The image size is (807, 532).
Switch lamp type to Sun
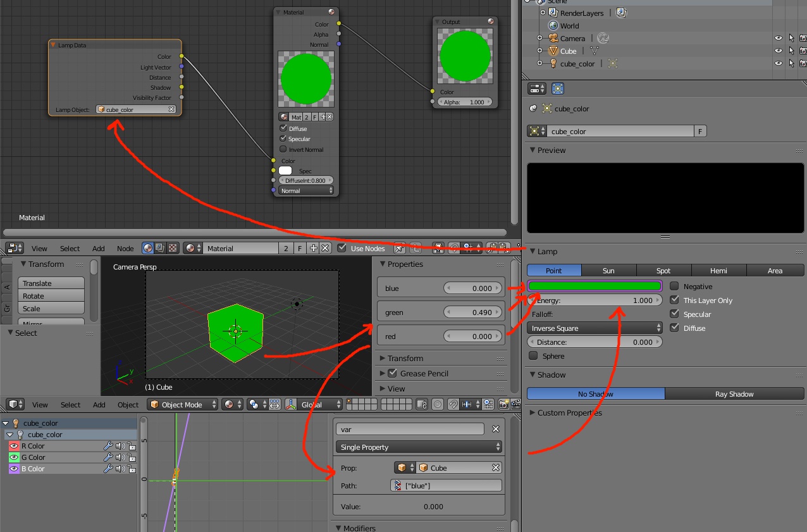pyautogui.click(x=608, y=270)
